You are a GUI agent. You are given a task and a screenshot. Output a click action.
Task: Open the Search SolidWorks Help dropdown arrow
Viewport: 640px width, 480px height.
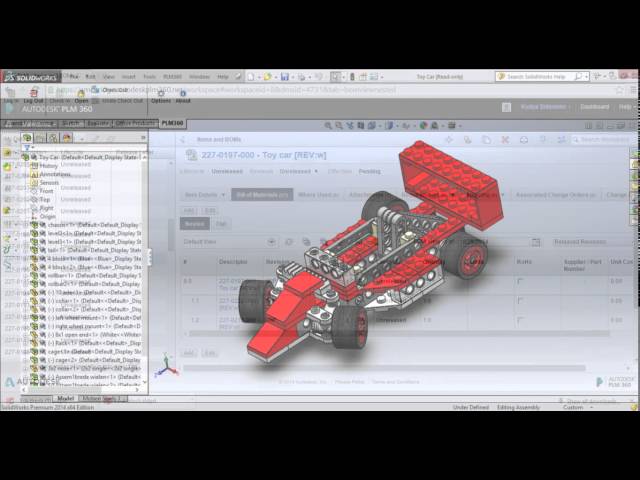coord(587,76)
